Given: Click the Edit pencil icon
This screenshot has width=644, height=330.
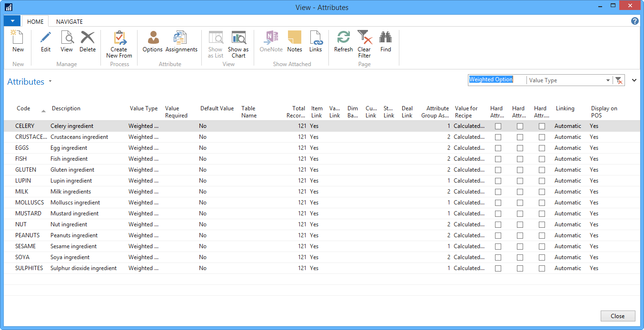Looking at the screenshot, I should pos(46,38).
